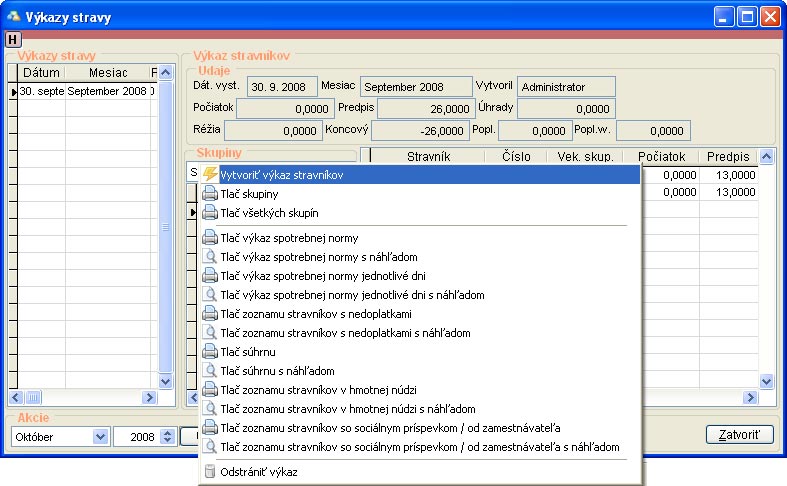Click the printer icon for Tlač skupiny
The height and width of the screenshot is (486, 787).
coord(210,194)
